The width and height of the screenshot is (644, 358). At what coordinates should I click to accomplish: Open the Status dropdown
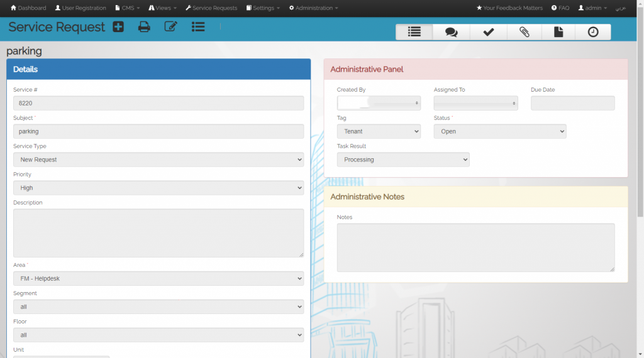(500, 131)
